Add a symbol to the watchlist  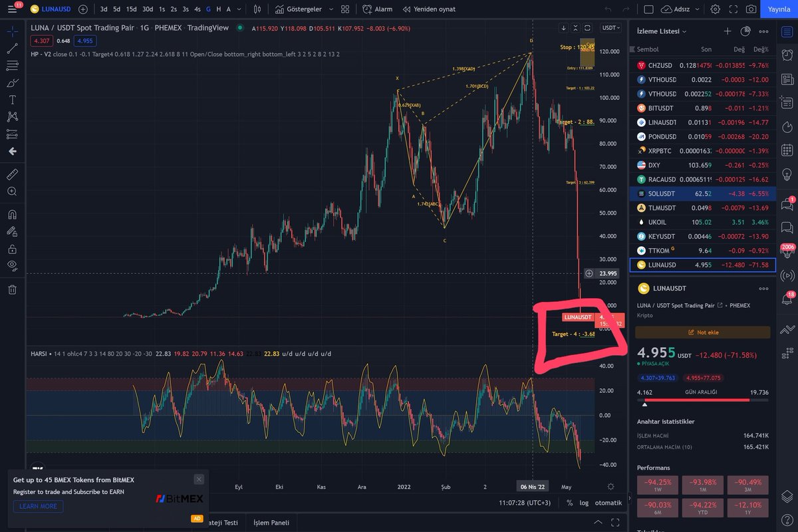click(728, 31)
